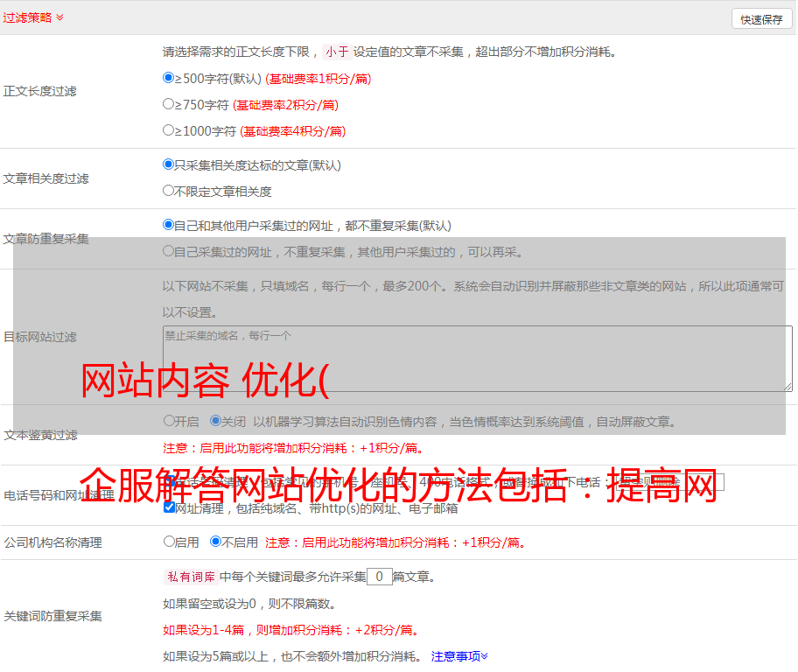798x672 pixels.
Task: Click the red 如果设为1-4篇 notice text
Action: [293, 630]
